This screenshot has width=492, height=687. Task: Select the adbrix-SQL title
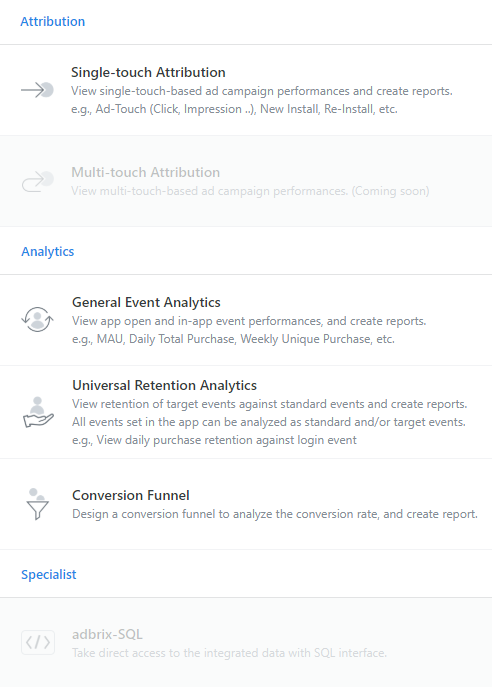tap(107, 634)
